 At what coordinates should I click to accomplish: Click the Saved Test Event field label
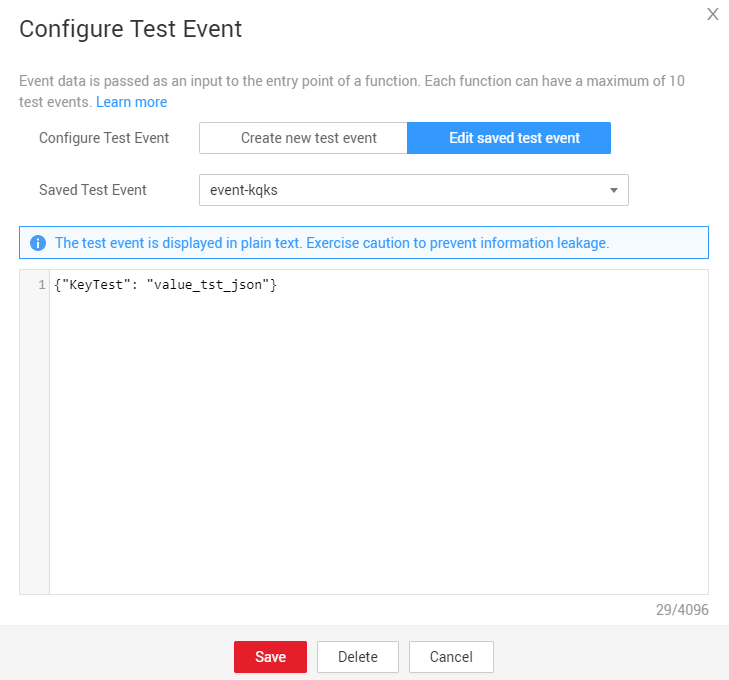93,190
